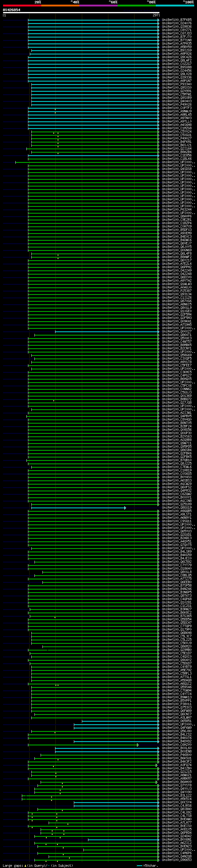Click the UniRef100_Q2V991 label
The height and width of the screenshot is (868, 197).
point(177,91)
